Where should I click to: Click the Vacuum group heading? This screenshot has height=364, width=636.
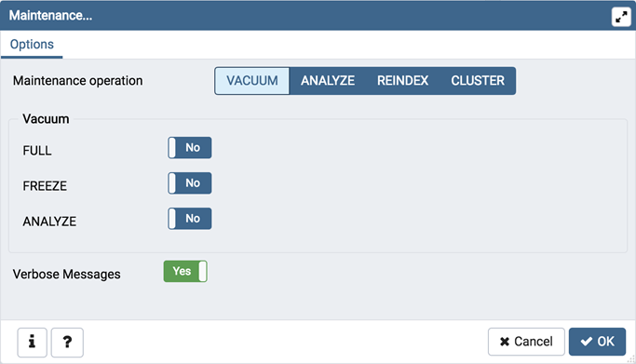click(46, 119)
